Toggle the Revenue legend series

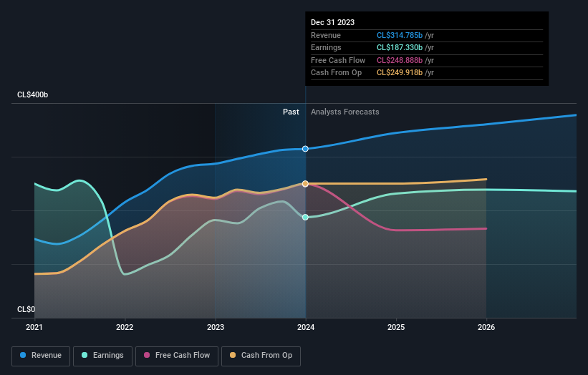(x=41, y=356)
